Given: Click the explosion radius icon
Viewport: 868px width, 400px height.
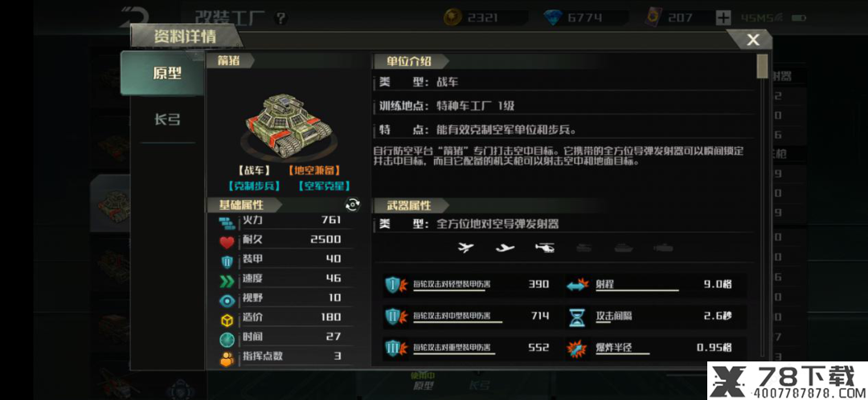Looking at the screenshot, I should pos(576,348).
